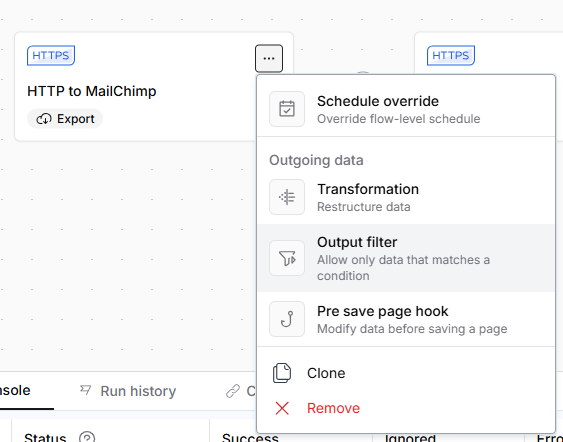Screen dimensions: 563x442
Task: Click the Schedule override calendar icon
Action: (287, 109)
